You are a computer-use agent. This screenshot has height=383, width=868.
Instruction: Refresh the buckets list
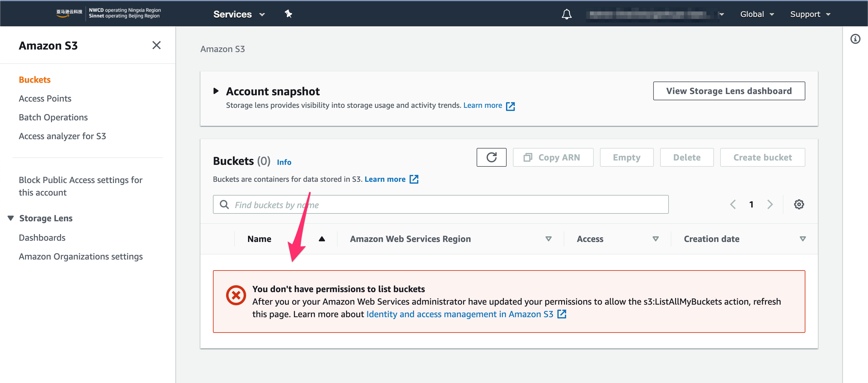pyautogui.click(x=491, y=157)
